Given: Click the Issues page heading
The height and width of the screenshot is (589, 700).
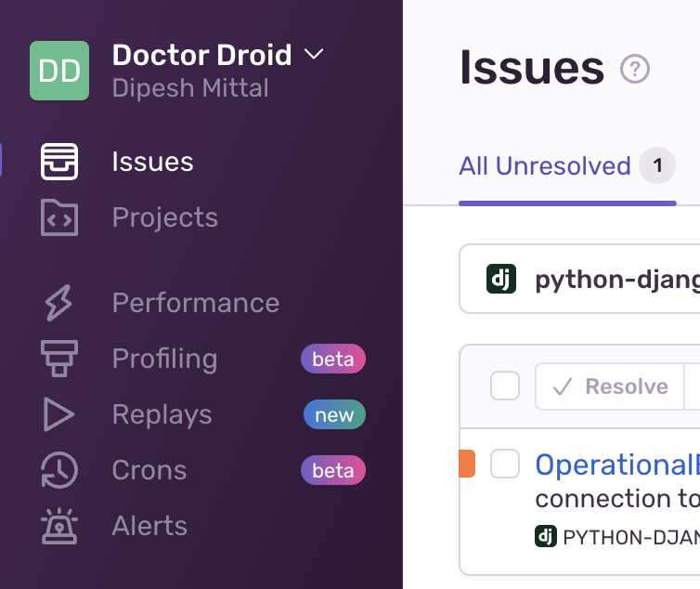Looking at the screenshot, I should pos(532,68).
